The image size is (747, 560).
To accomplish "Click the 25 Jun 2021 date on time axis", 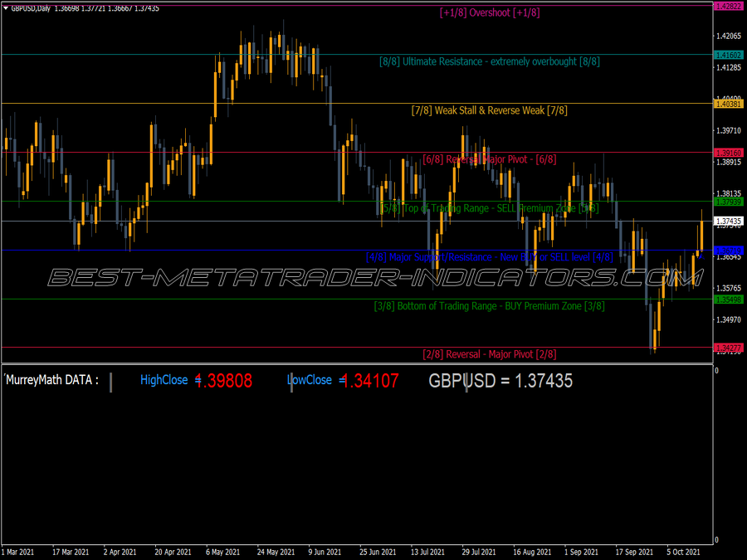I will click(x=378, y=553).
